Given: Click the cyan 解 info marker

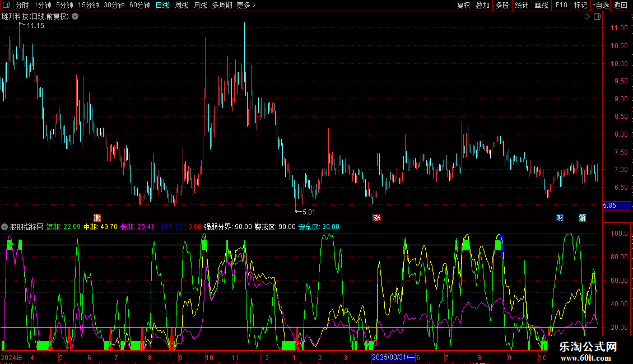Looking at the screenshot, I should [x=582, y=218].
